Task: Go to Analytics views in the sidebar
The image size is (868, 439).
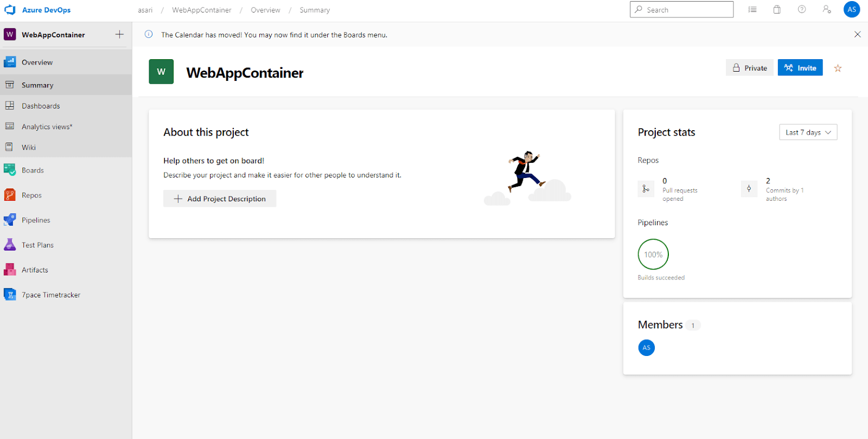Action: 47,126
